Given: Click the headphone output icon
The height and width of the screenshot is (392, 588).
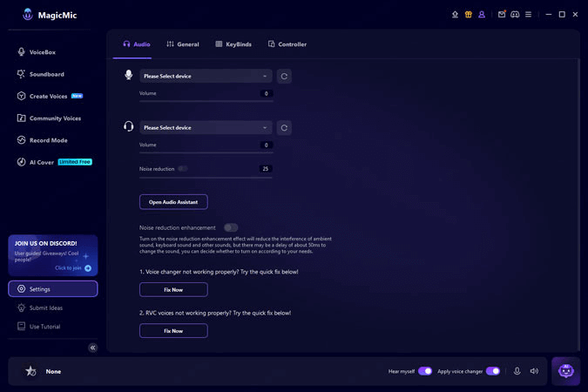Looking at the screenshot, I should tap(129, 126).
